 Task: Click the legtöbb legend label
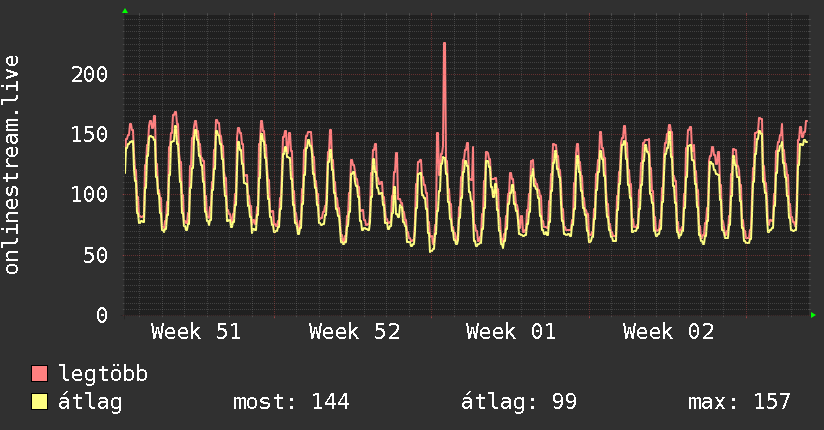coord(103,374)
